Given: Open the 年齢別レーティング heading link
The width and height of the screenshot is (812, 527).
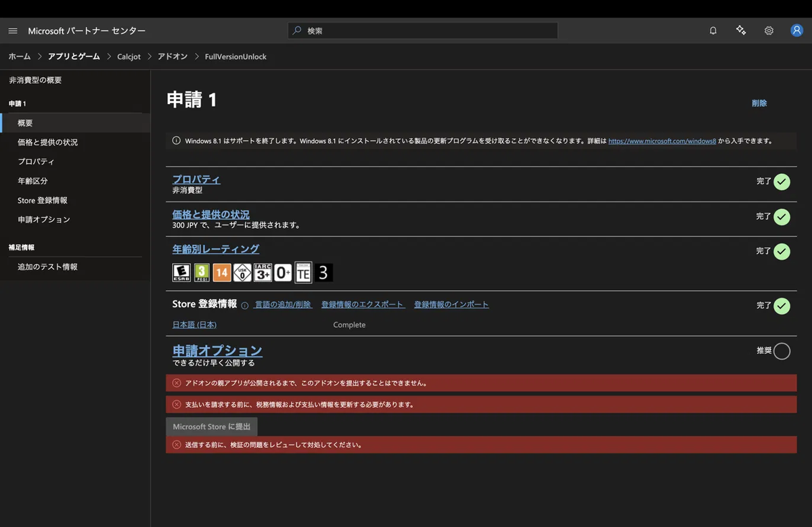Looking at the screenshot, I should [x=216, y=249].
